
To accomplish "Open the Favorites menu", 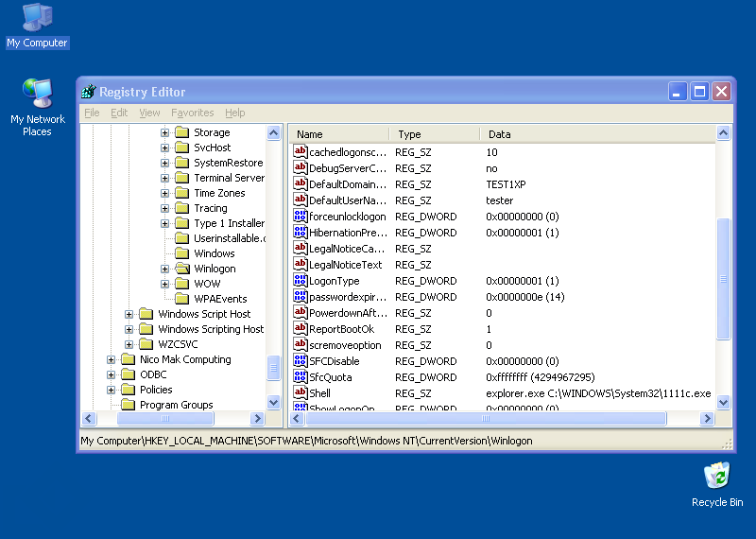I will [x=192, y=113].
